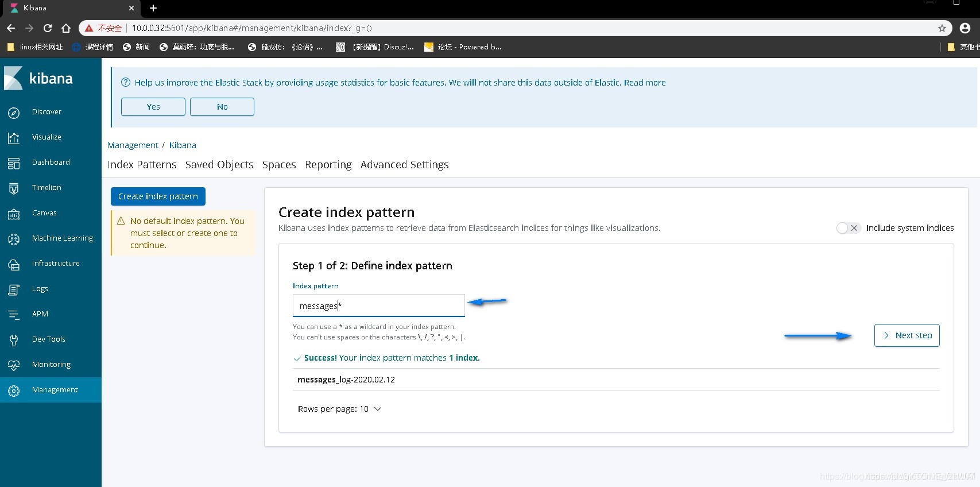Go to browser home page icon
The width and height of the screenshot is (980, 487).
point(66,28)
